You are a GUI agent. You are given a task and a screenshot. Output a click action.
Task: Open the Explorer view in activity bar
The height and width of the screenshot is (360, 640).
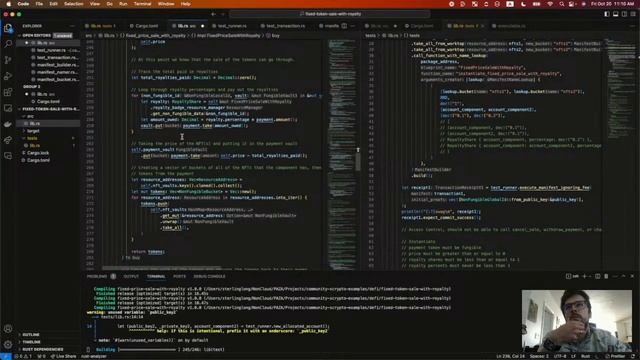(x=8, y=28)
